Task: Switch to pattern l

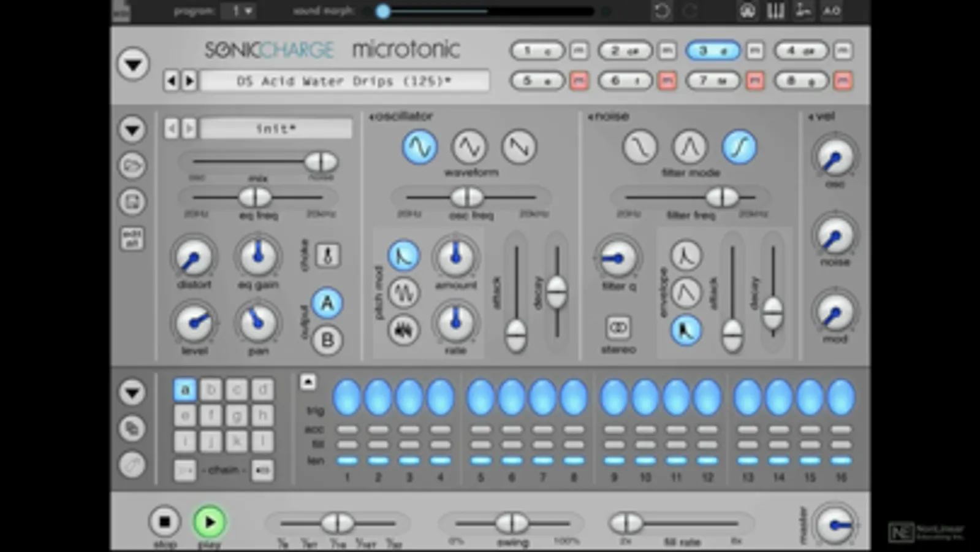Action: 262,441
